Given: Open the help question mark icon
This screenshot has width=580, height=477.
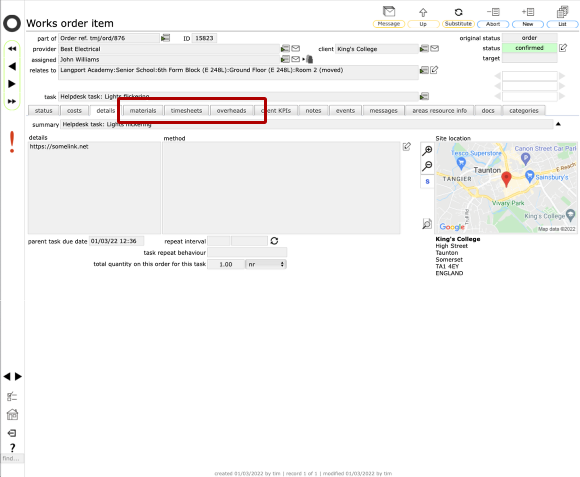Looking at the screenshot, I should (x=12, y=448).
